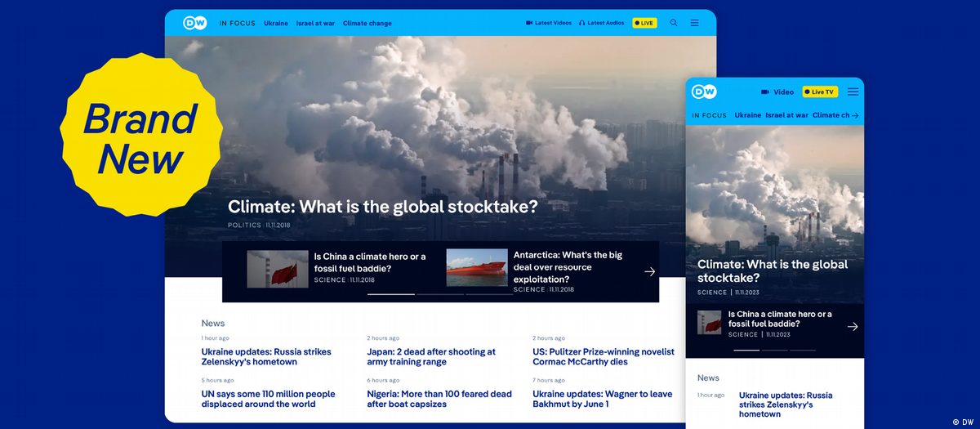Open the mobile hamburger menu
980x429 pixels.
[x=853, y=92]
